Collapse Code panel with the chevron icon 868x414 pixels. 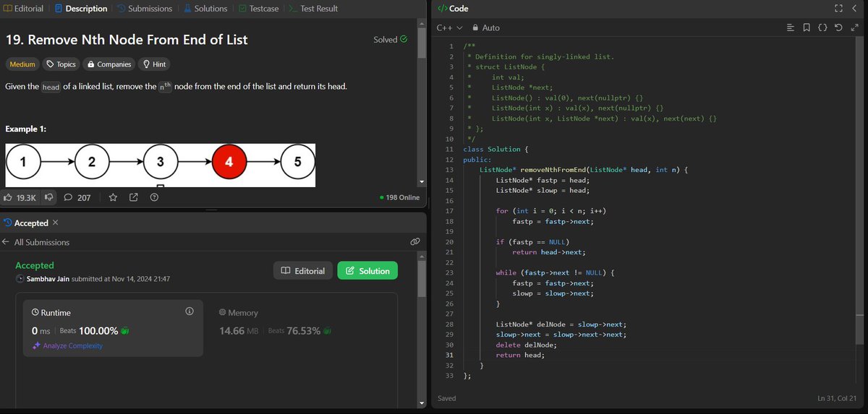point(854,9)
